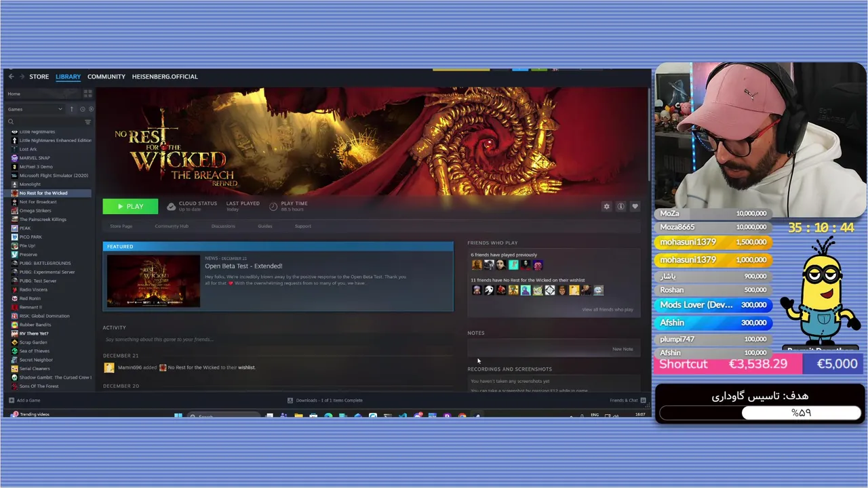
Task: Open the LIBRARY tab
Action: [68, 77]
